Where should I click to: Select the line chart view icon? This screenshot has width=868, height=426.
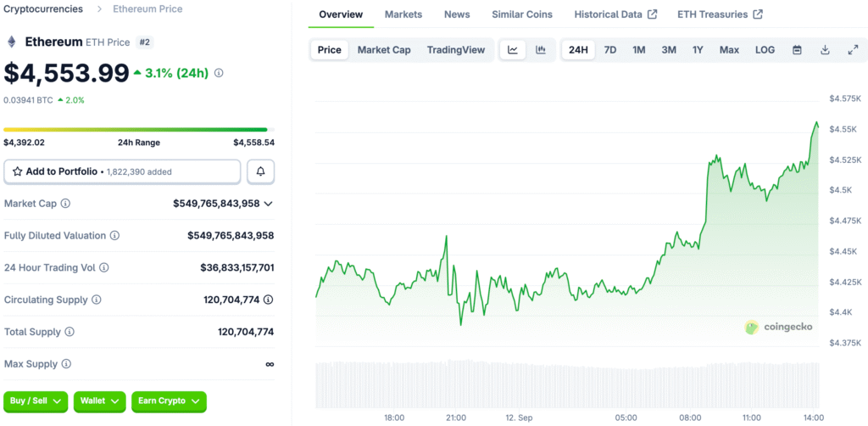pyautogui.click(x=513, y=50)
